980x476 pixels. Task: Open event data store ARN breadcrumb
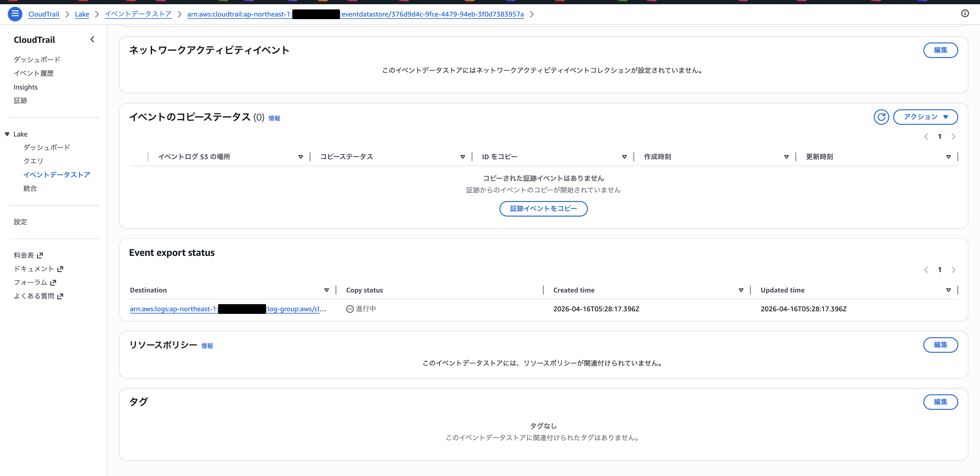pyautogui.click(x=355, y=14)
